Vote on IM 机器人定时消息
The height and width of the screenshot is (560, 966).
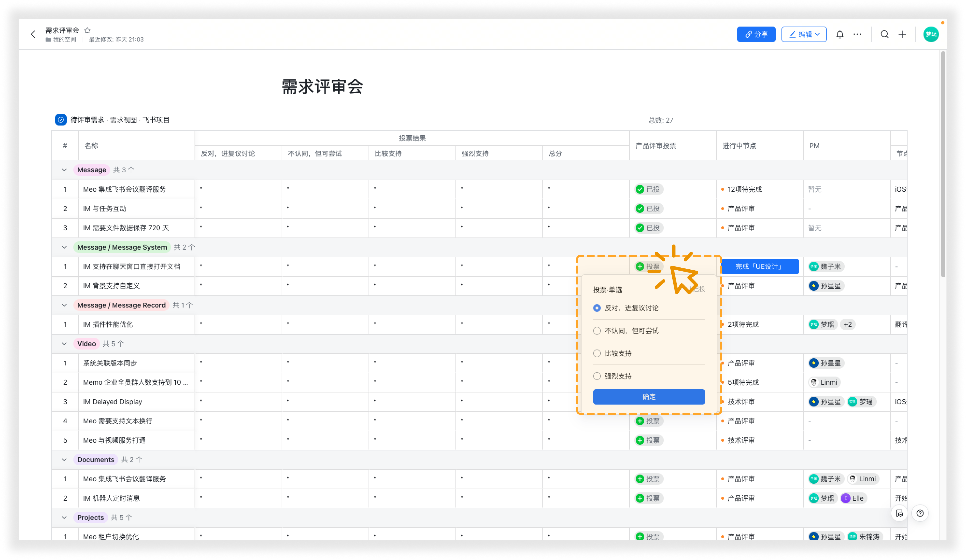[x=649, y=498]
